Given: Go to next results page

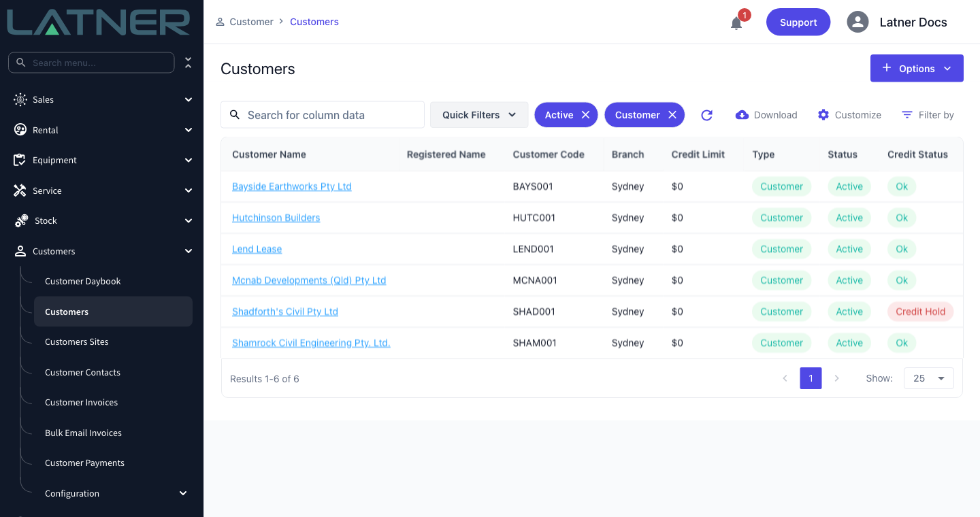Looking at the screenshot, I should [x=837, y=378].
